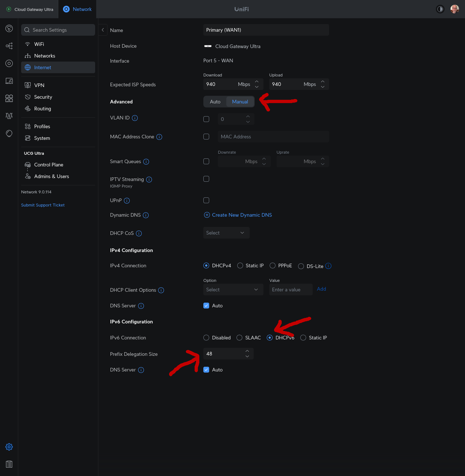Image resolution: width=465 pixels, height=476 pixels.
Task: Uncheck IPv6 DNS Server Auto checkbox
Action: coord(206,370)
